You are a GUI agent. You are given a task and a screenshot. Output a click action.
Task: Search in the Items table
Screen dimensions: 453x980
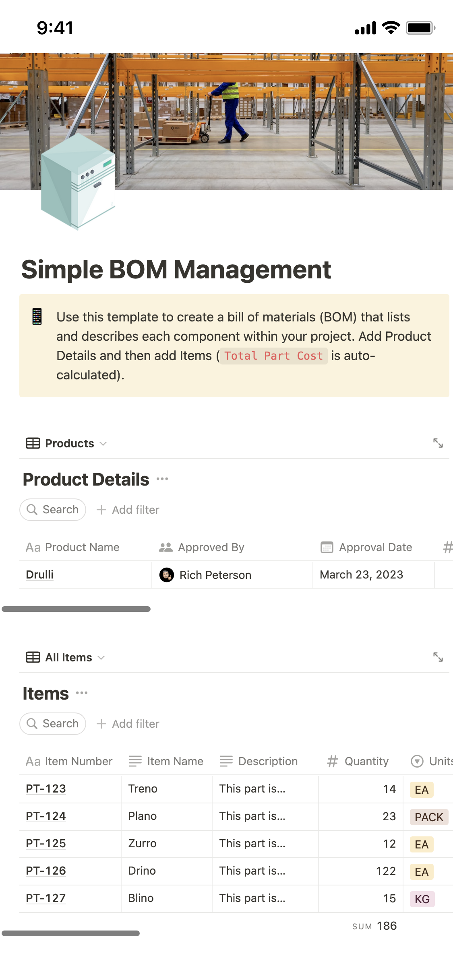[x=53, y=724]
